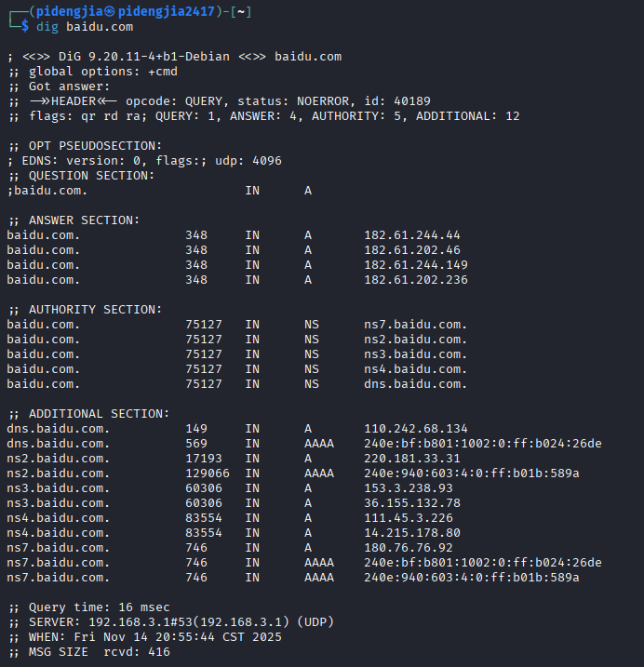Viewport: 644px width, 667px height.
Task: Click the ANSWER SECTION heading
Action: [x=80, y=220]
